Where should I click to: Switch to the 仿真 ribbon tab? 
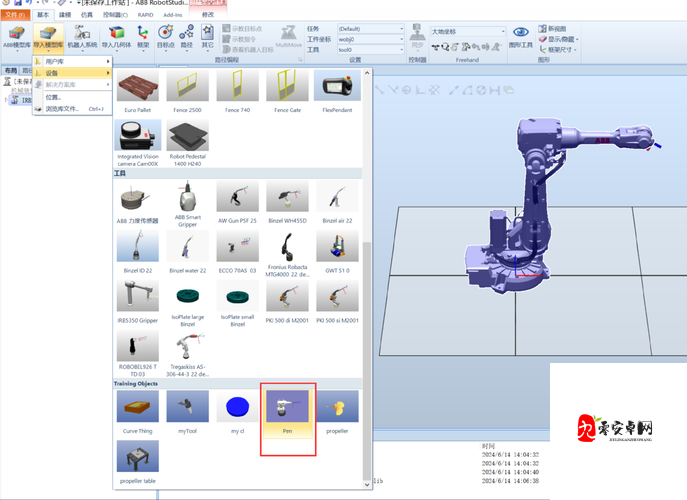[87, 15]
